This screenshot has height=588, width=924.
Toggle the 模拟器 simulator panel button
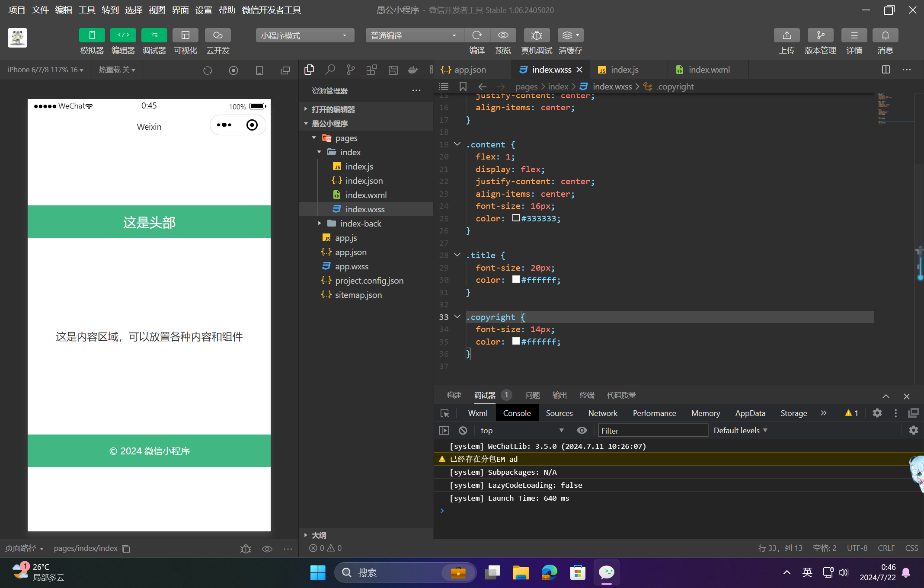[92, 35]
